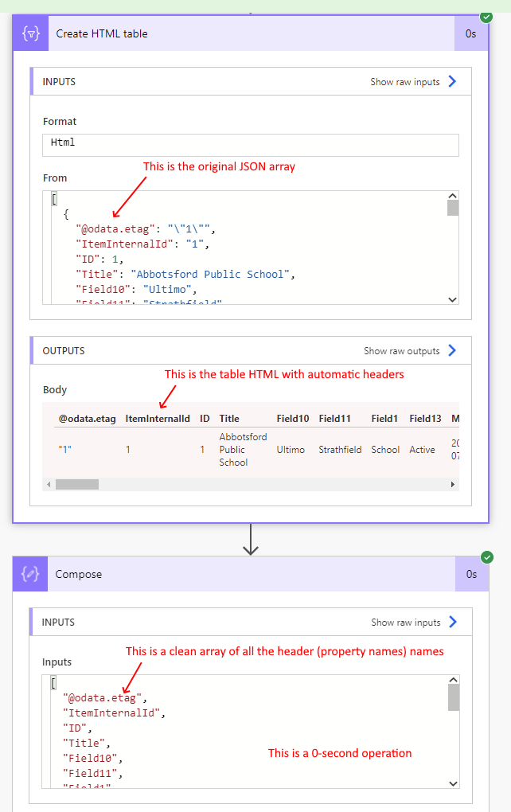Click the left arrow of the Body table scrollbar

pyautogui.click(x=49, y=484)
